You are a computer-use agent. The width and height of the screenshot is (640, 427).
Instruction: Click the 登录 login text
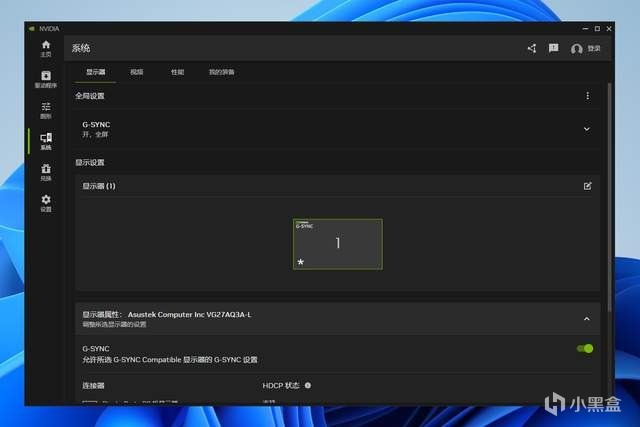(594, 49)
